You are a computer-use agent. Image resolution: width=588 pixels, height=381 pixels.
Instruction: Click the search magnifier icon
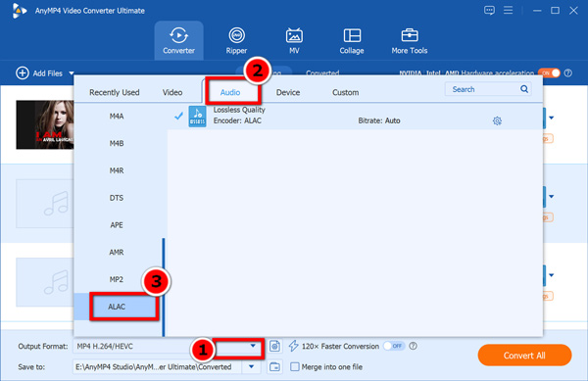[x=524, y=89]
